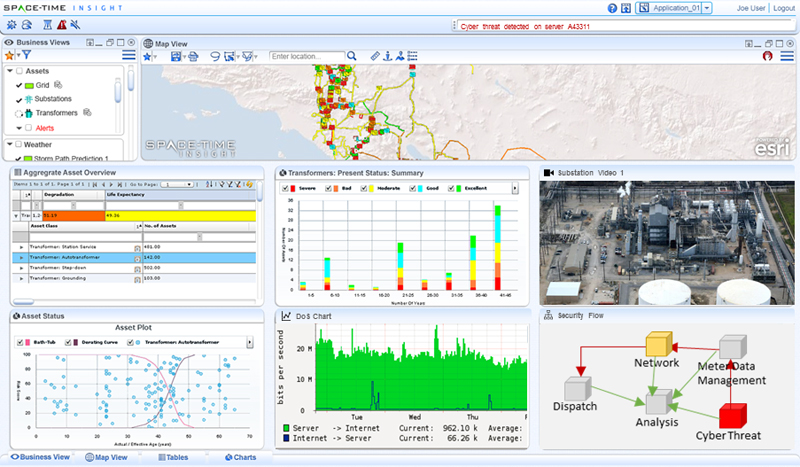
Task: Open the Business Views hamburger menu
Action: tap(129, 55)
